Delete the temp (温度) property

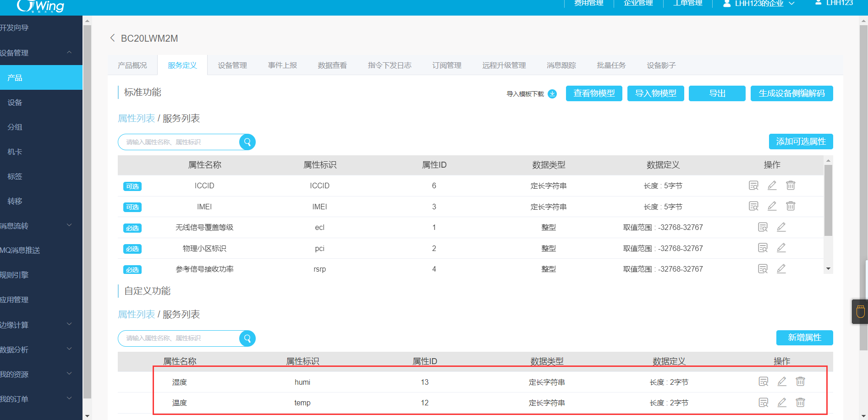coord(800,403)
